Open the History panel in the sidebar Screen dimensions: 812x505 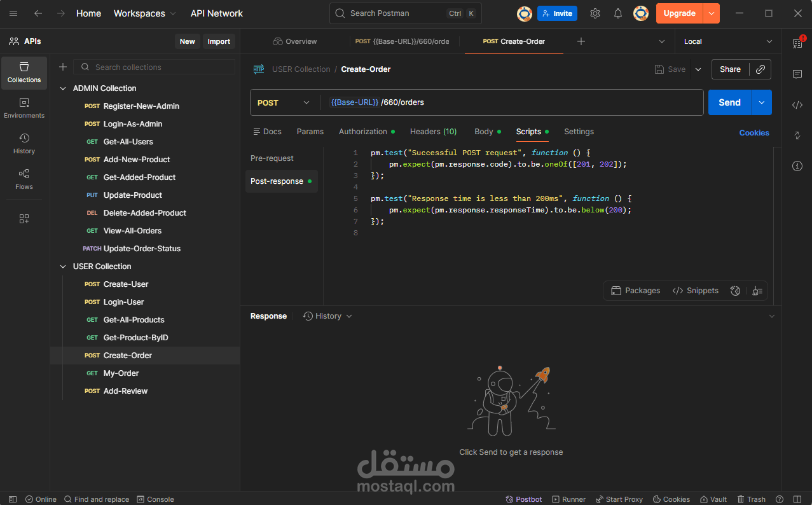point(24,142)
